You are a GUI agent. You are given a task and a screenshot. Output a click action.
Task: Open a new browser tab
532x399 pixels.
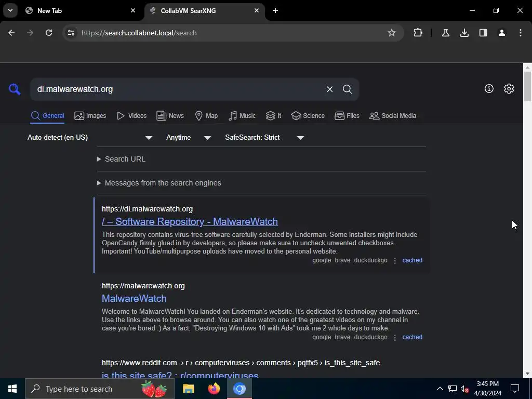[275, 10]
